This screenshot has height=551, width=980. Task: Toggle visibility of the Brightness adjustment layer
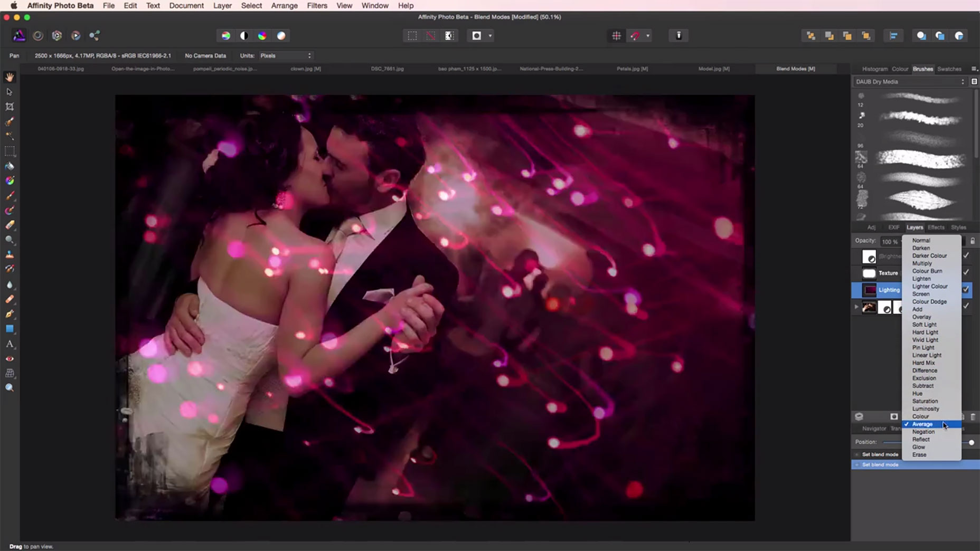[x=966, y=255]
